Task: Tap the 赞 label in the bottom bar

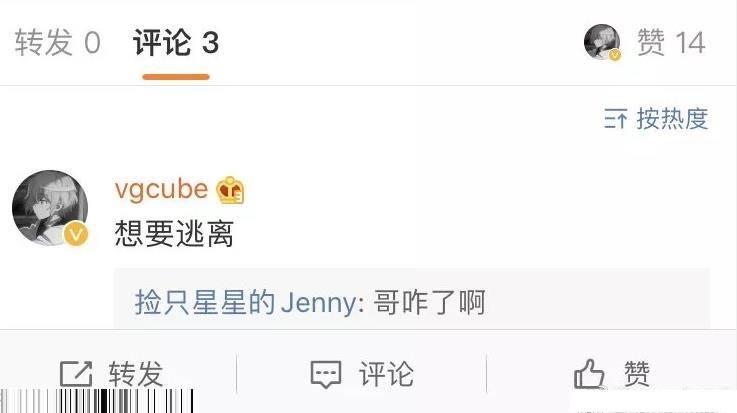Action: click(x=637, y=374)
